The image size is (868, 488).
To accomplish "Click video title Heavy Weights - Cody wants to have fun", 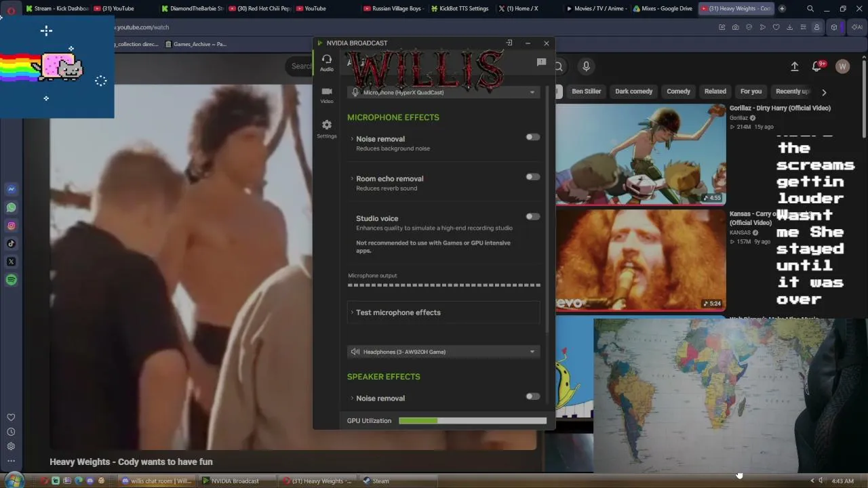I will (x=131, y=462).
